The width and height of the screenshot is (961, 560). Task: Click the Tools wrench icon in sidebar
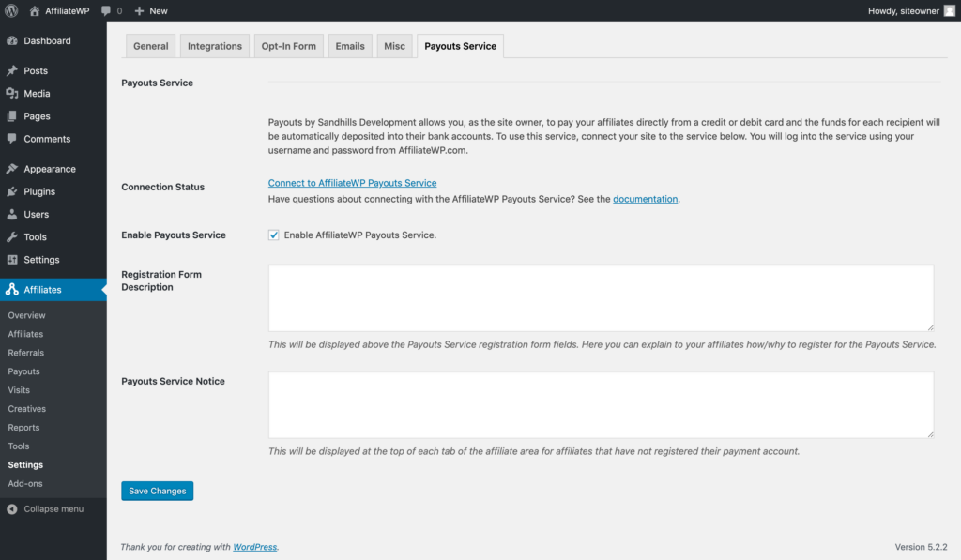11,236
